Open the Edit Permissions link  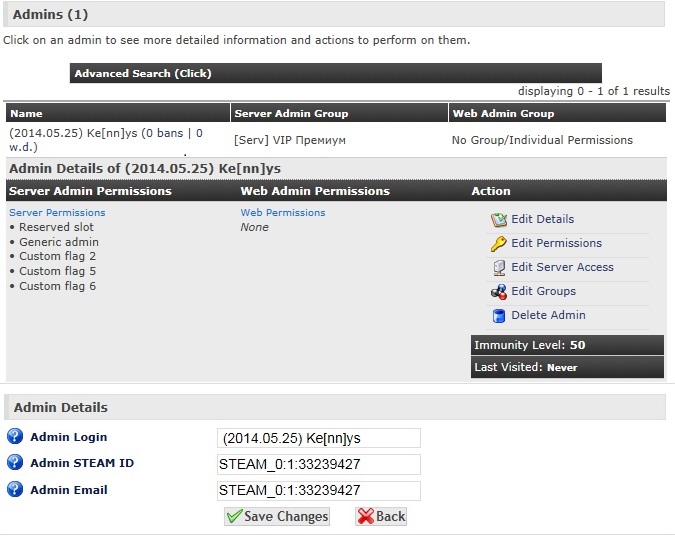(556, 243)
